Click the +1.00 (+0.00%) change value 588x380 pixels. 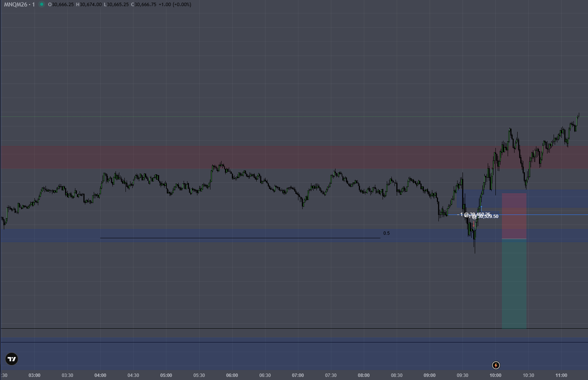pos(175,4)
